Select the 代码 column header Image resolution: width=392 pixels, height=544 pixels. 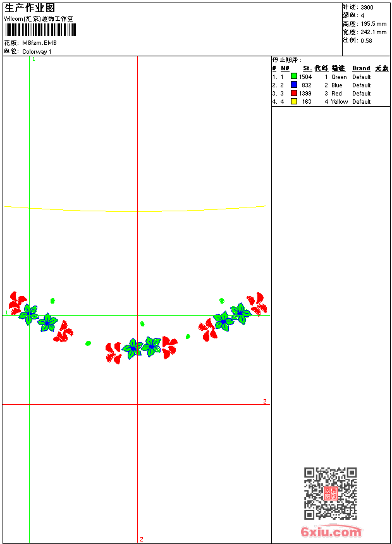pyautogui.click(x=321, y=68)
